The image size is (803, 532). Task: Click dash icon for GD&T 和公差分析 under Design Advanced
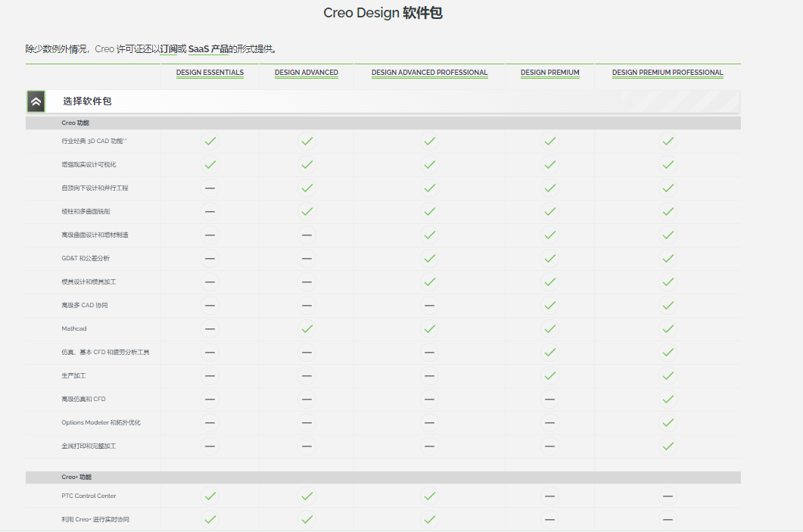click(x=307, y=259)
